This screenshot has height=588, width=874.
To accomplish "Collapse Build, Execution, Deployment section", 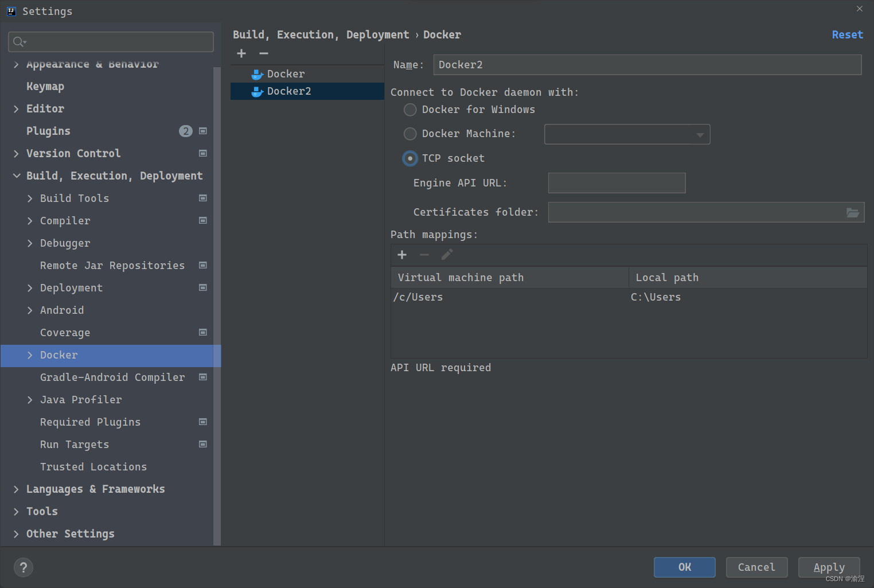I will coord(16,176).
